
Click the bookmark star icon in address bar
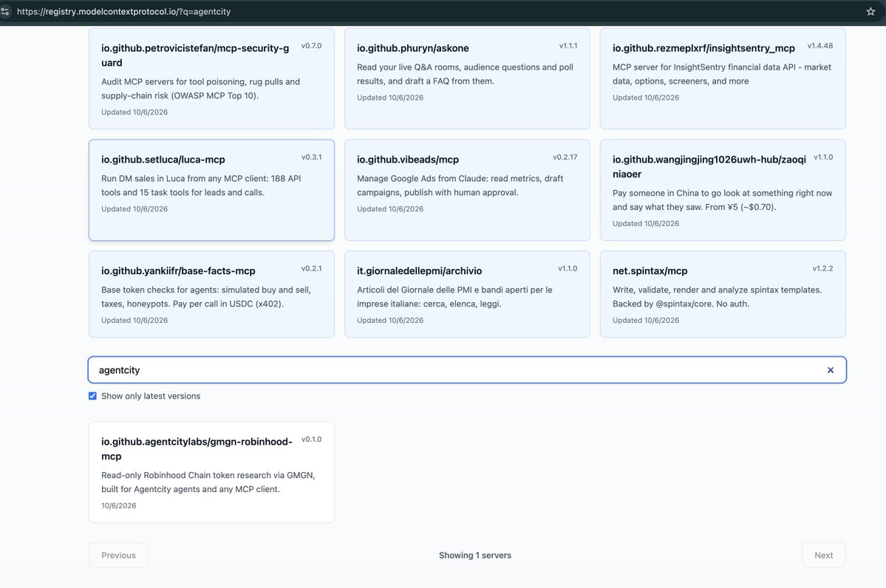coord(870,11)
